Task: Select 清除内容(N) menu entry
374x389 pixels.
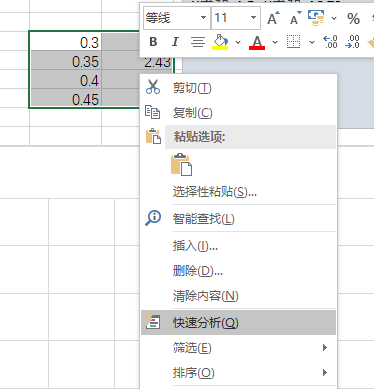Action: [x=238, y=296]
